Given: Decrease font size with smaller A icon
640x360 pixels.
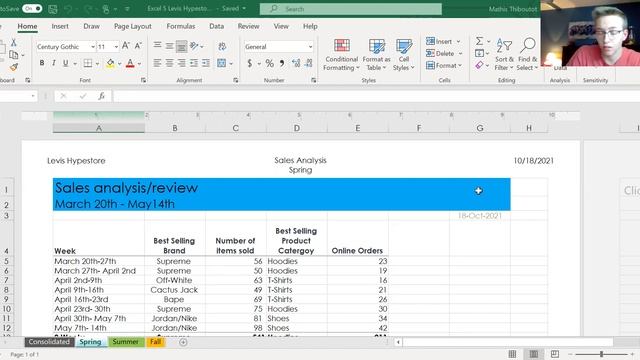Looking at the screenshot, I should (x=138, y=46).
